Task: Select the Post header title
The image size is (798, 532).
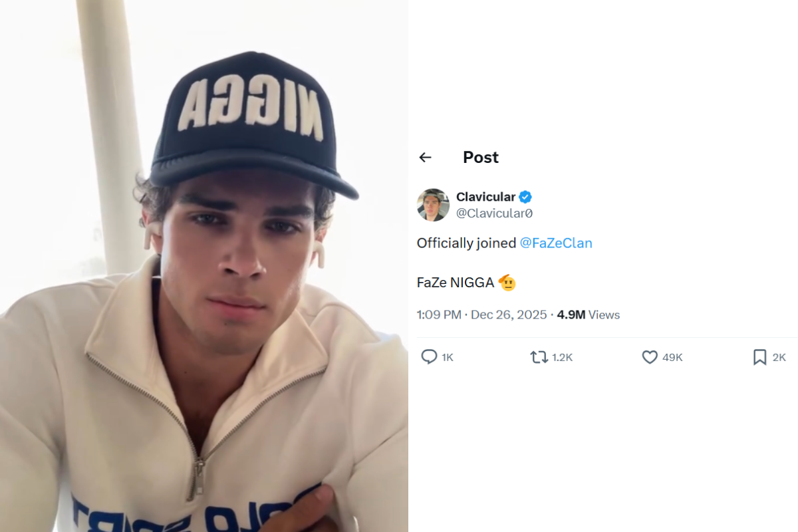Action: tap(480, 157)
